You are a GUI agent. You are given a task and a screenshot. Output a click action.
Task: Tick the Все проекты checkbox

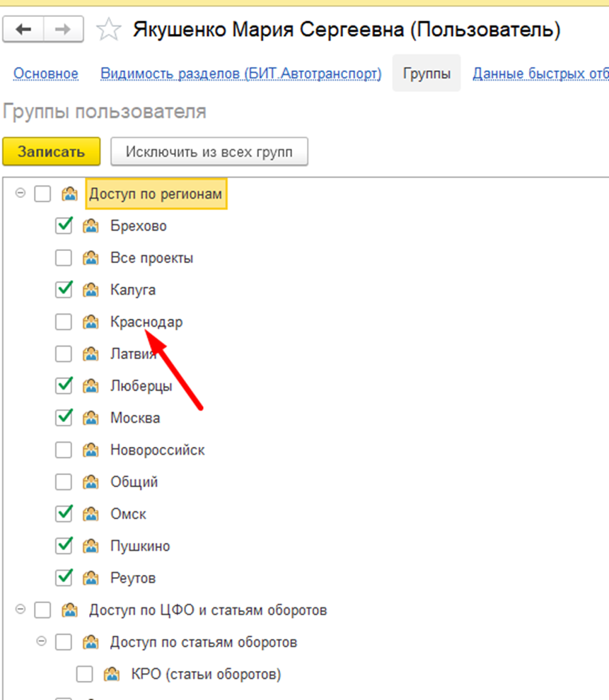(64, 258)
